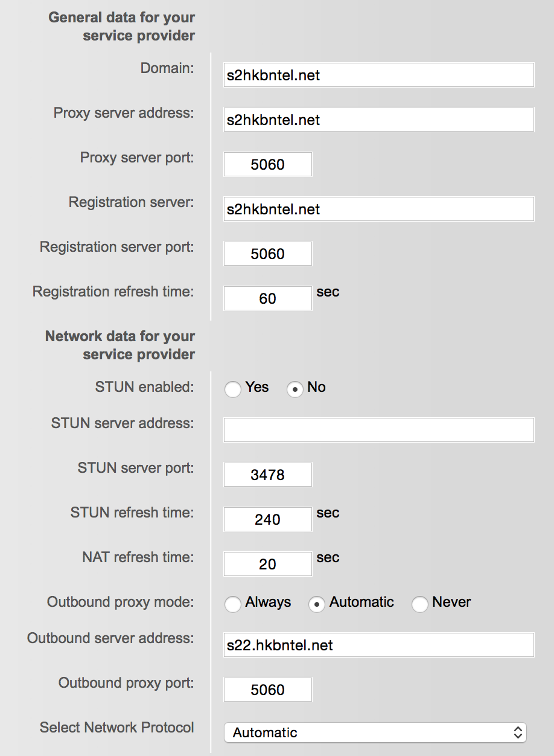Choose Automatic outbound proxy mode
The width and height of the screenshot is (554, 756).
(x=317, y=604)
